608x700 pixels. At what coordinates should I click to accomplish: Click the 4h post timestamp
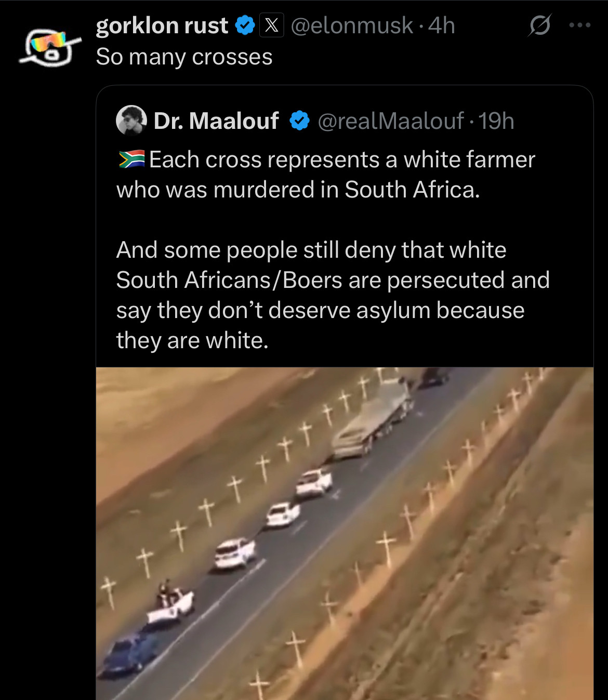[x=442, y=25]
